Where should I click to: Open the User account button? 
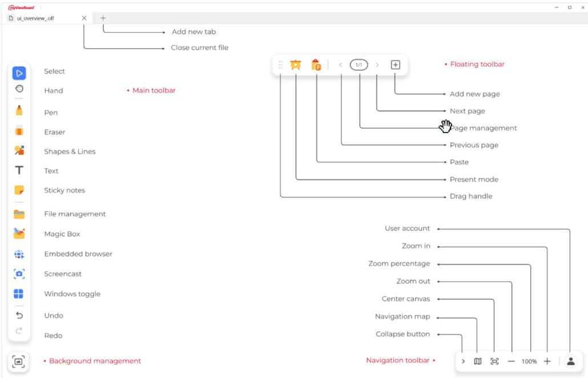[570, 361]
